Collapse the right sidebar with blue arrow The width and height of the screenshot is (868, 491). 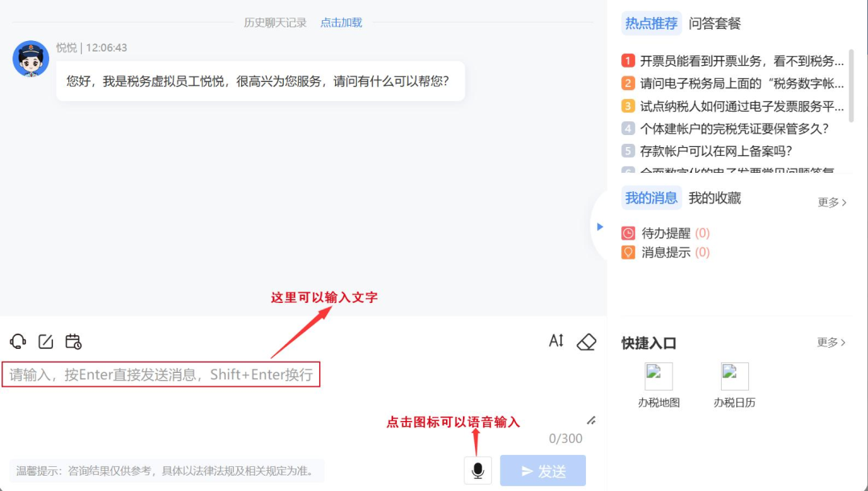coord(600,227)
